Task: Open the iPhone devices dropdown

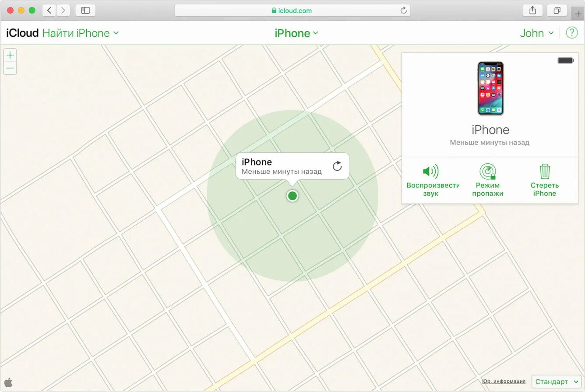Action: pyautogui.click(x=296, y=33)
